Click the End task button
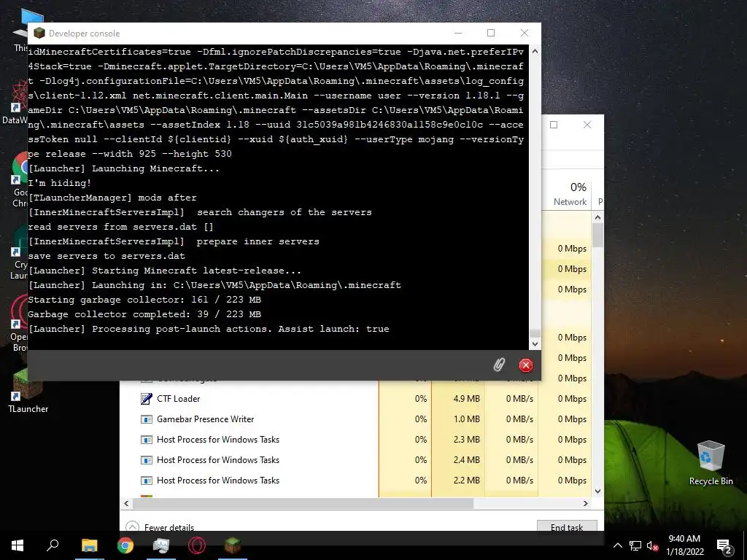 (567, 526)
